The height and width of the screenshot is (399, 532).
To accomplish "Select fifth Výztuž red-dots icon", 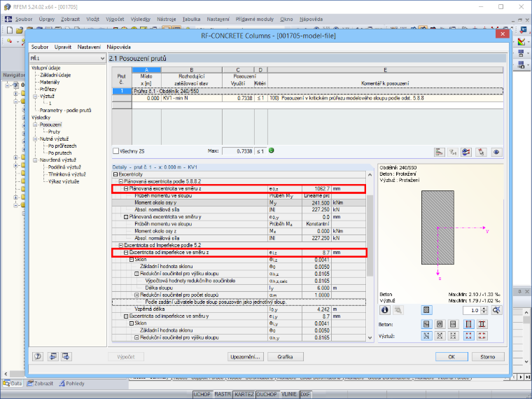I will [x=482, y=336].
